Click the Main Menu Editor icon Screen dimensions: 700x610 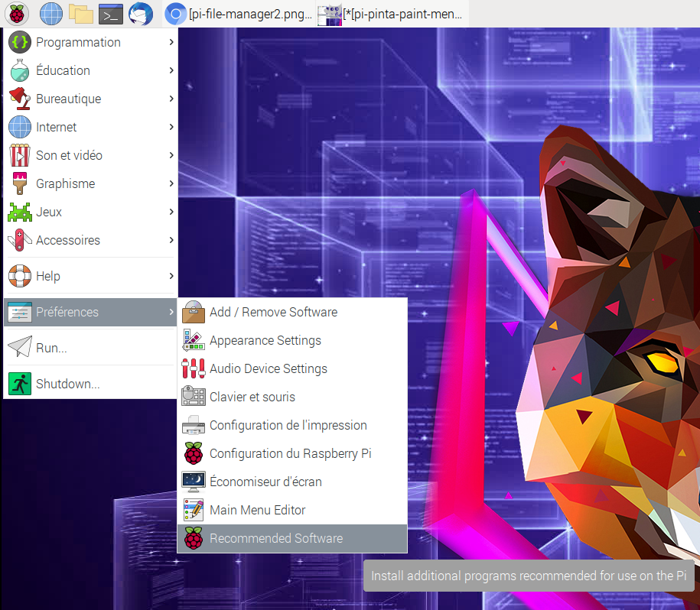click(194, 510)
